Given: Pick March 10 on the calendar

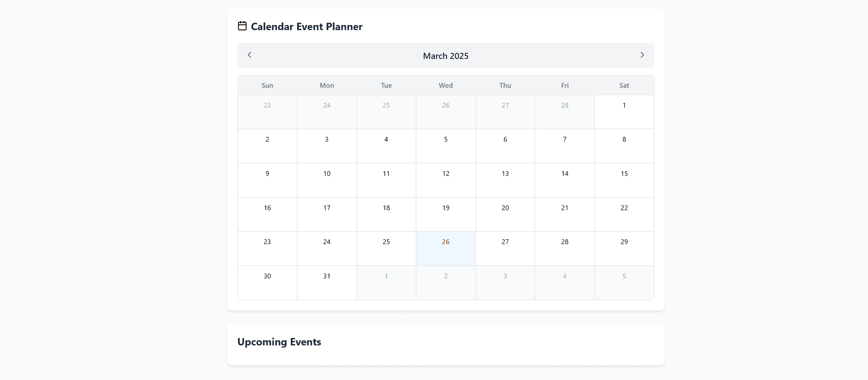Looking at the screenshot, I should tap(327, 180).
